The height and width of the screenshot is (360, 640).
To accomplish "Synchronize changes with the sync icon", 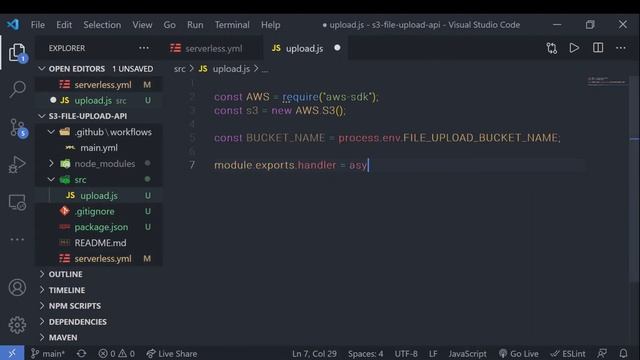I will [x=81, y=353].
